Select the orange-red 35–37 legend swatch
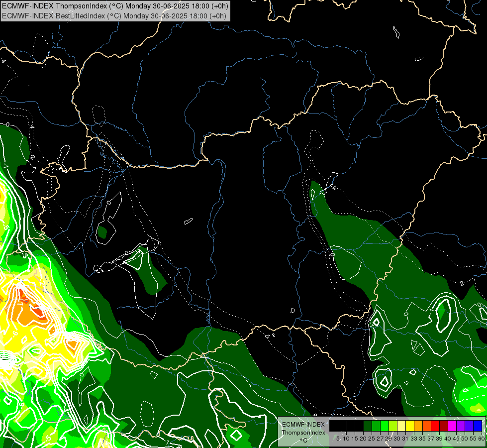 pos(427,426)
